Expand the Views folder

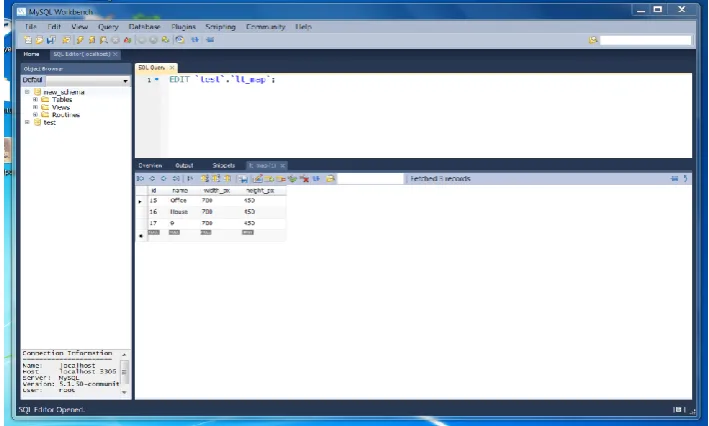coord(35,107)
